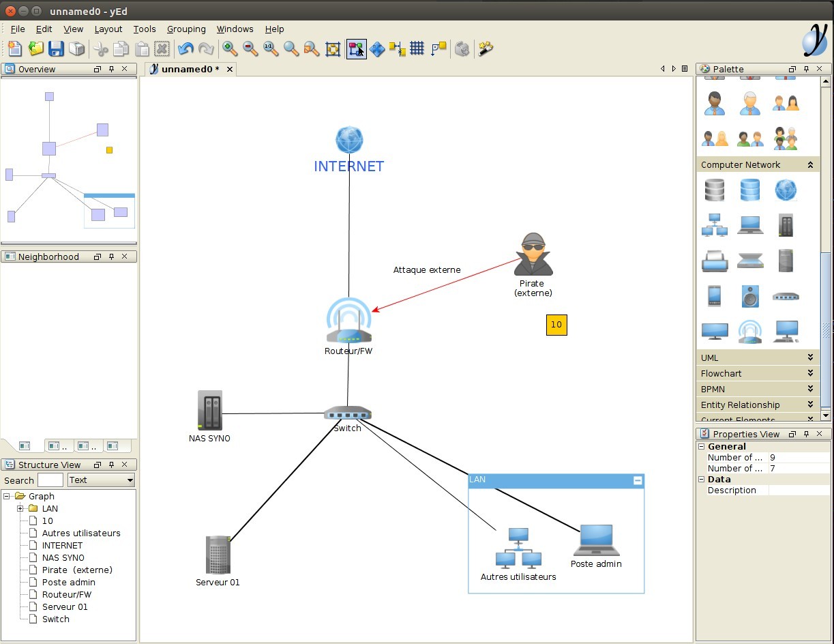Click the yellow node labeled 10
The height and width of the screenshot is (644, 834).
coord(556,325)
